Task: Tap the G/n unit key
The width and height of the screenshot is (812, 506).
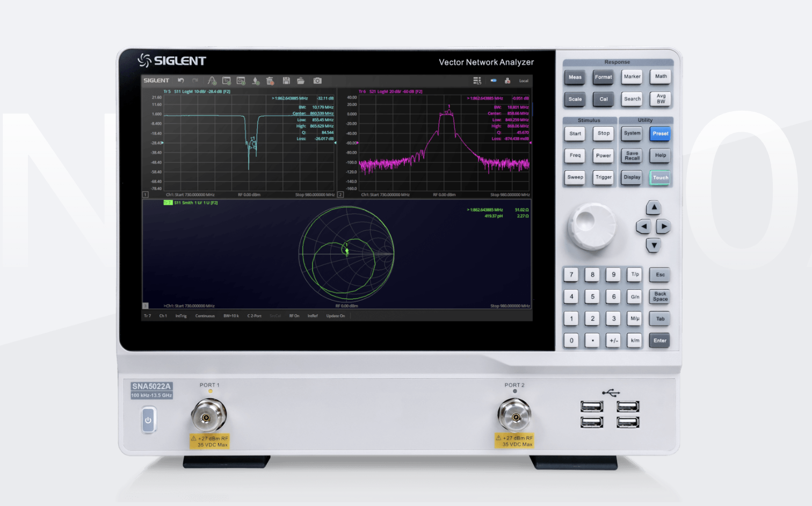Action: coord(635,297)
